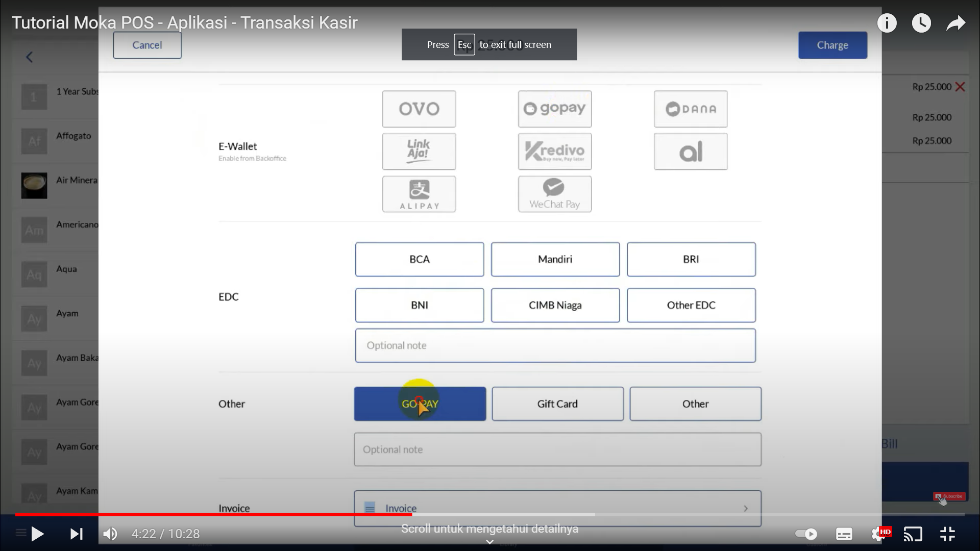Click the Americano item in the list

point(56,230)
